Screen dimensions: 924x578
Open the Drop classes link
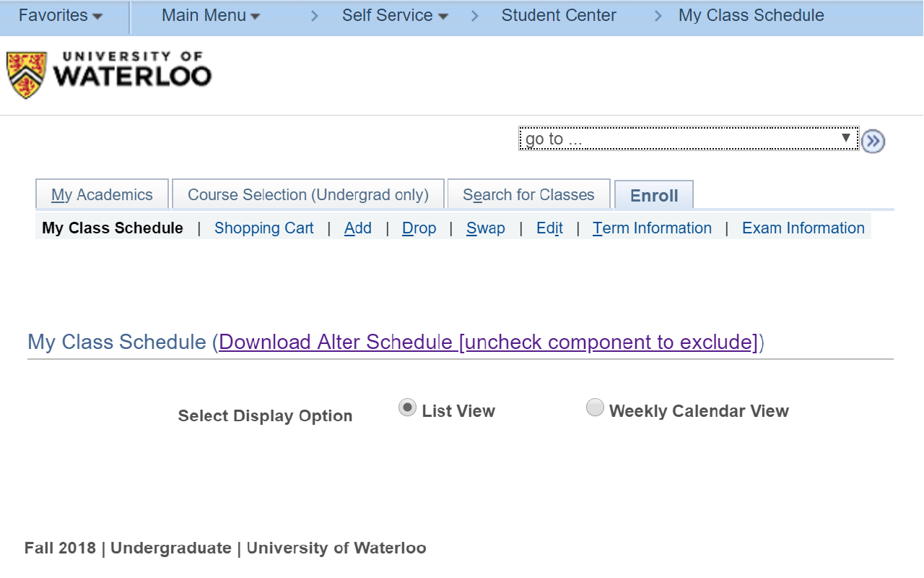pos(419,228)
